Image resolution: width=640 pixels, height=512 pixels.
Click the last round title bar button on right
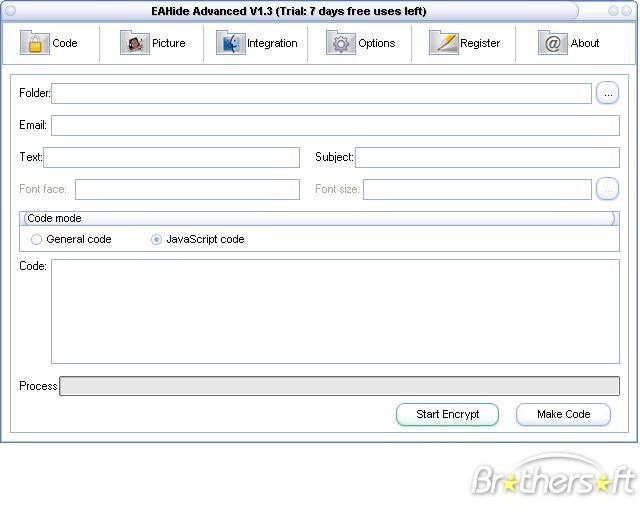(627, 11)
